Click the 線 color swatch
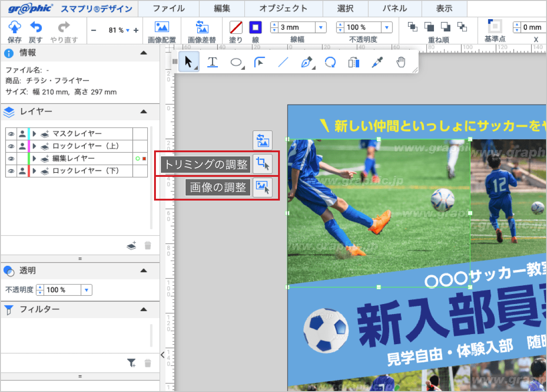547x392 pixels. click(255, 27)
